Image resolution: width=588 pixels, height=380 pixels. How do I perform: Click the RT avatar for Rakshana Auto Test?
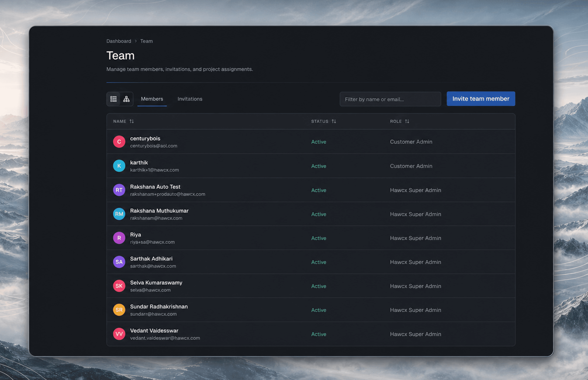click(119, 190)
